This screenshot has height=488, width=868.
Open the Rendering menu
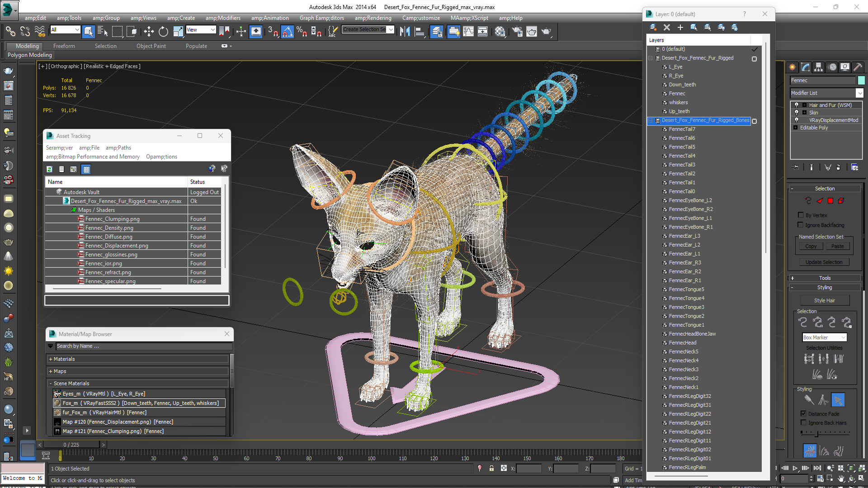pos(373,18)
